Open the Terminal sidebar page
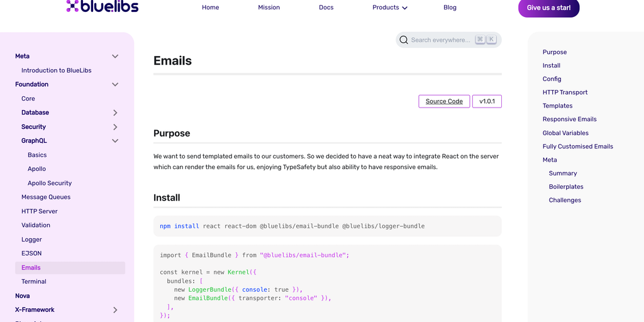The width and height of the screenshot is (644, 322). (x=34, y=281)
